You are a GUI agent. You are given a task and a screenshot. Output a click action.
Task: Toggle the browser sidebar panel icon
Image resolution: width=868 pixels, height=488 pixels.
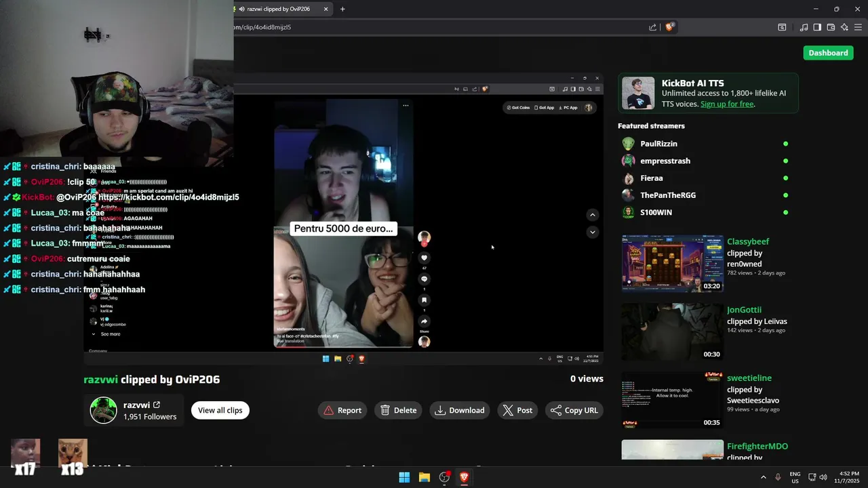pyautogui.click(x=817, y=27)
